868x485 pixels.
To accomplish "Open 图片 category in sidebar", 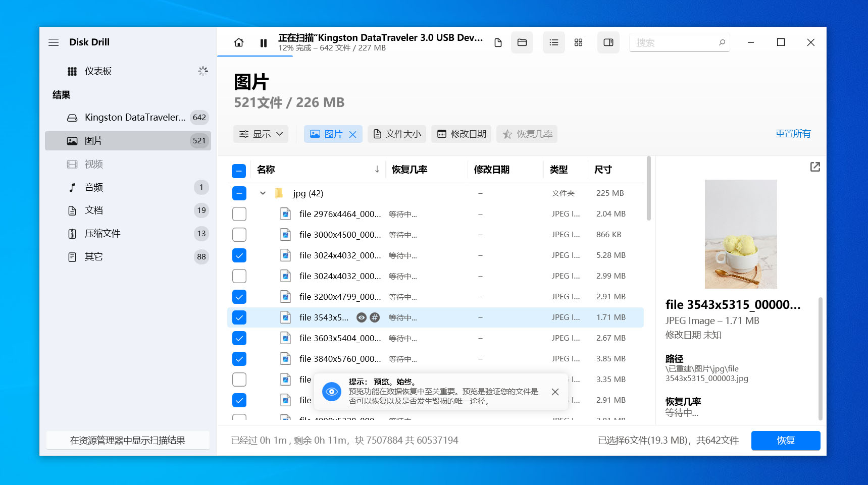I will tap(128, 141).
